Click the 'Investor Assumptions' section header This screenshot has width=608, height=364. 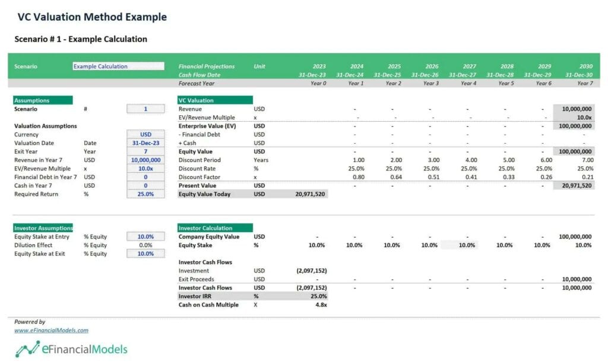pos(43,228)
